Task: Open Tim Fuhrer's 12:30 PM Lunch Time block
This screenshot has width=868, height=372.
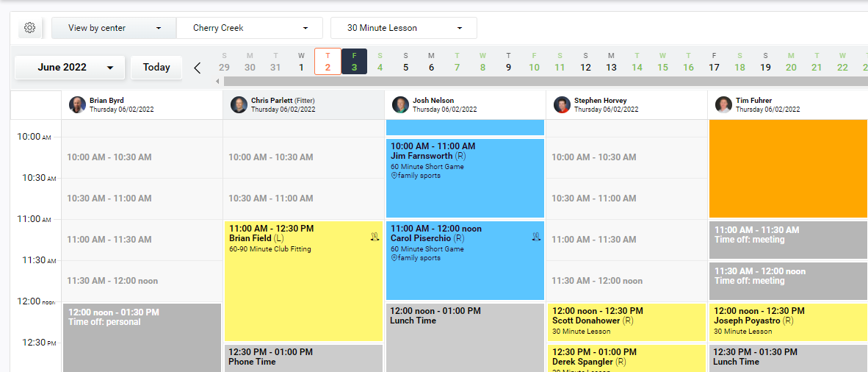Action: click(788, 358)
